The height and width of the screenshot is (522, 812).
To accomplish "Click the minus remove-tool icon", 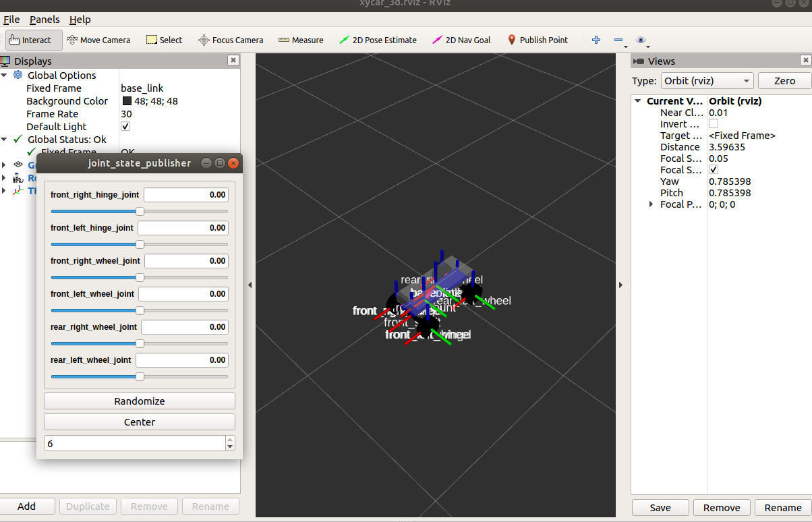I will coord(618,40).
